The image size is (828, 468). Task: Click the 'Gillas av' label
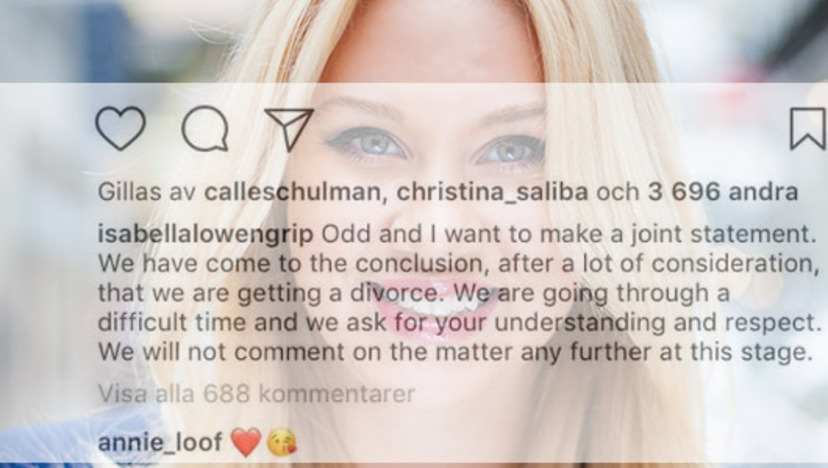147,192
